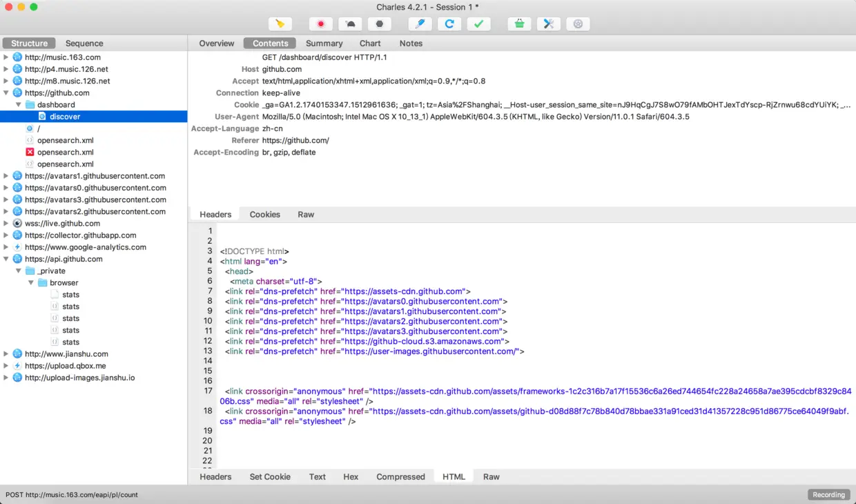Screen dimensions: 856x504
Task: Collapse the browser folder under _private
Action: [x=31, y=282]
